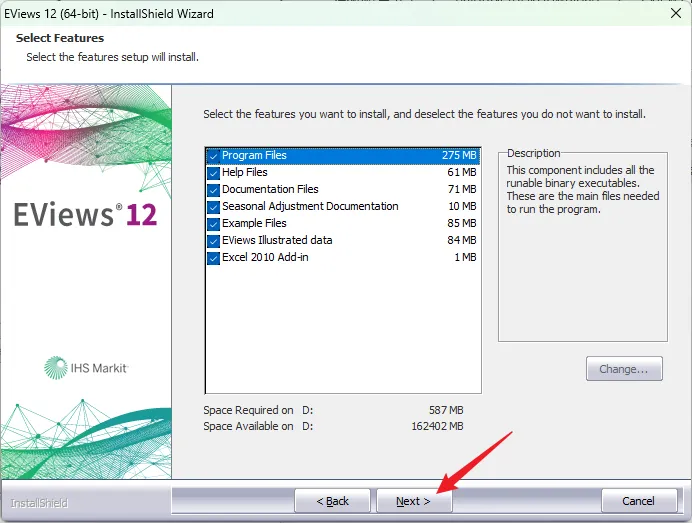Click the Description panel text
692x523 pixels.
pyautogui.click(x=583, y=189)
